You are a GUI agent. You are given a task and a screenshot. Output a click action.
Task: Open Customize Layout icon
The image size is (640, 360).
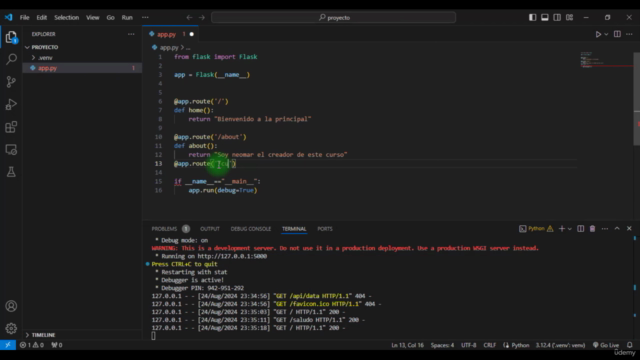click(569, 18)
